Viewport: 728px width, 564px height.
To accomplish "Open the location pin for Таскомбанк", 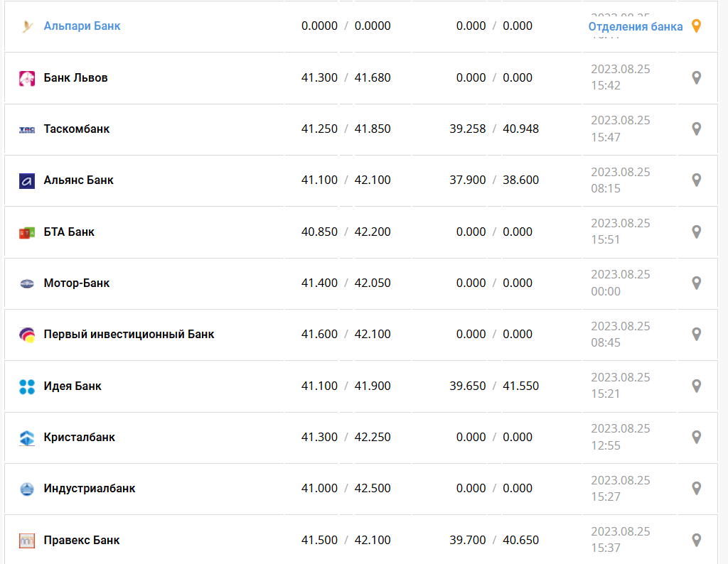I will click(697, 129).
